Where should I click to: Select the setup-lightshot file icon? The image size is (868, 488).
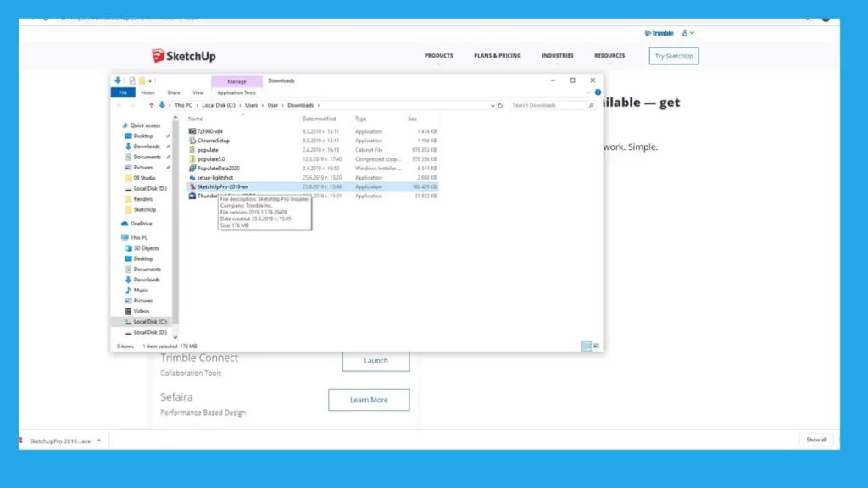pyautogui.click(x=192, y=178)
